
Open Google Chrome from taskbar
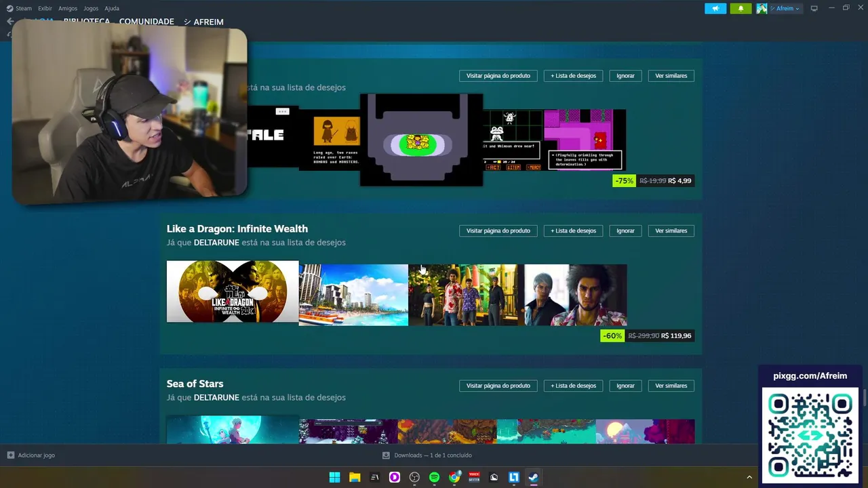(x=454, y=477)
